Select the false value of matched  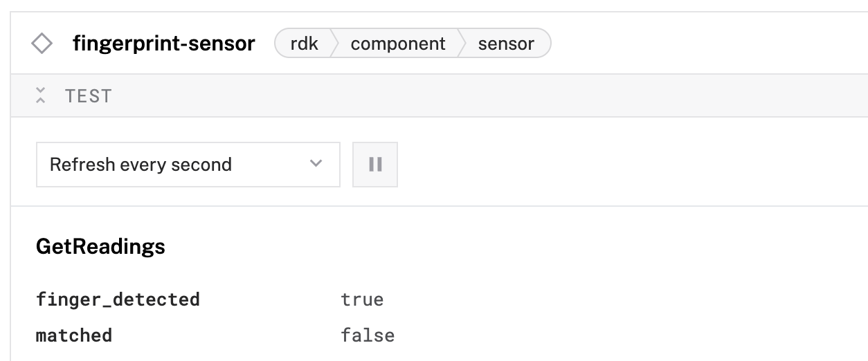pos(368,335)
